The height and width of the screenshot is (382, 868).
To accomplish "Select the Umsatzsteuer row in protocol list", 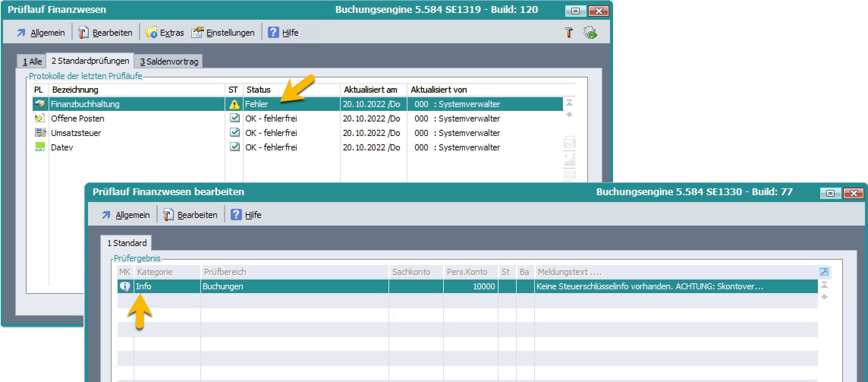I will (x=76, y=133).
